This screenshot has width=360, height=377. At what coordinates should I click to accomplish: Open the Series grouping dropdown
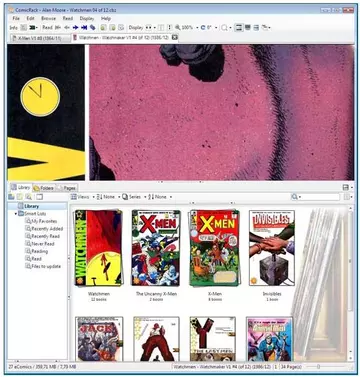tap(134, 197)
